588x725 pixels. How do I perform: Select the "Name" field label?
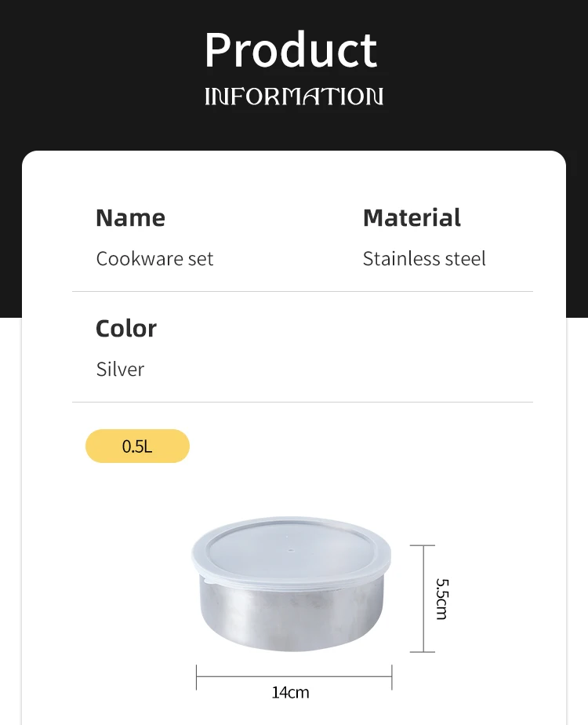click(130, 217)
